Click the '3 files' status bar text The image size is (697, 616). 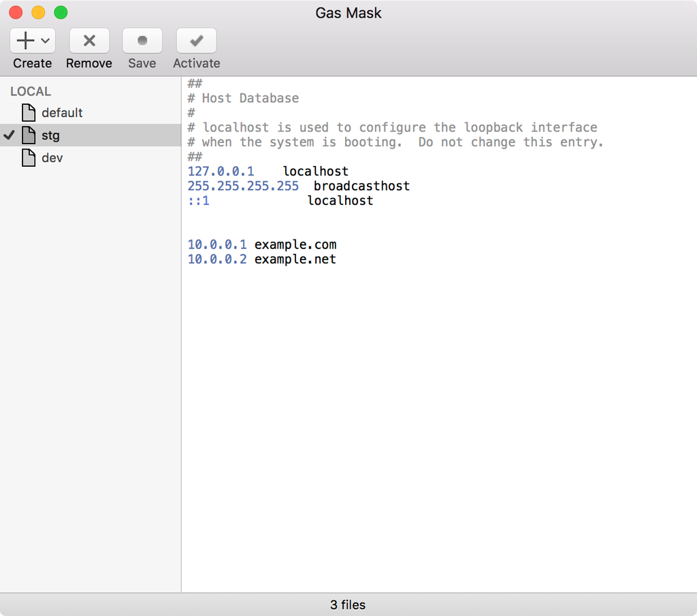click(348, 605)
